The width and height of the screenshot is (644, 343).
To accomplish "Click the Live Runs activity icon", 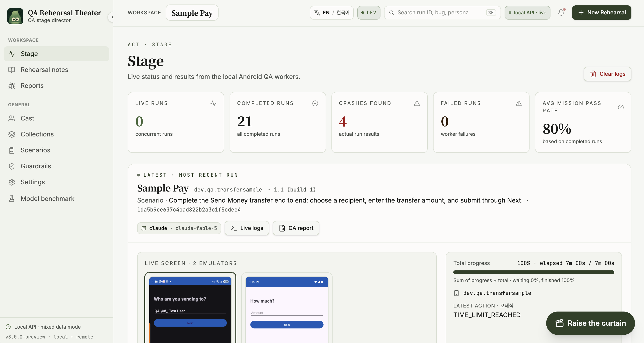I will [x=213, y=103].
